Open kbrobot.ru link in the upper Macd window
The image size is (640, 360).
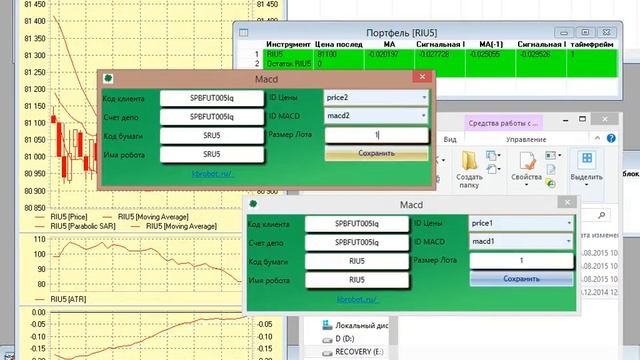212,173
